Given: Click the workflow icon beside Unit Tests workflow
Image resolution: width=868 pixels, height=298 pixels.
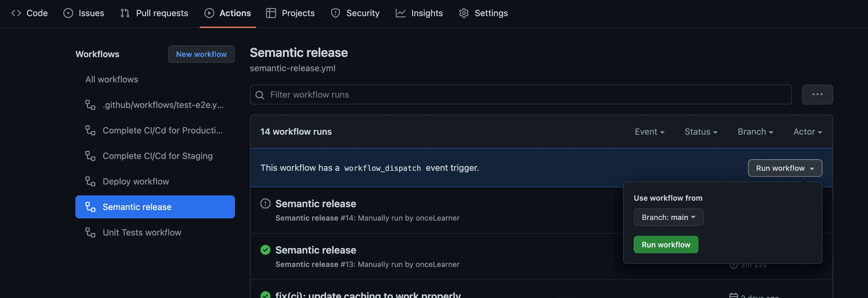Looking at the screenshot, I should coord(90,233).
